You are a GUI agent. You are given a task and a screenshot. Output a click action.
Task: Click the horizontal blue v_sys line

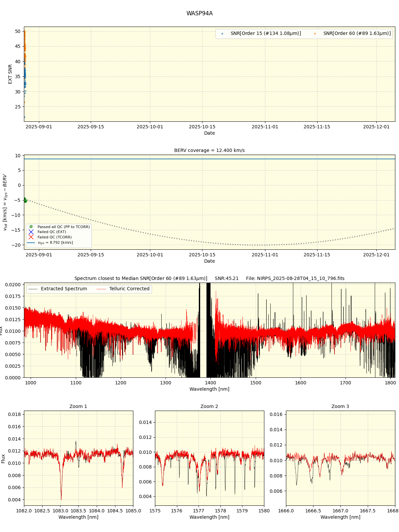209,159
